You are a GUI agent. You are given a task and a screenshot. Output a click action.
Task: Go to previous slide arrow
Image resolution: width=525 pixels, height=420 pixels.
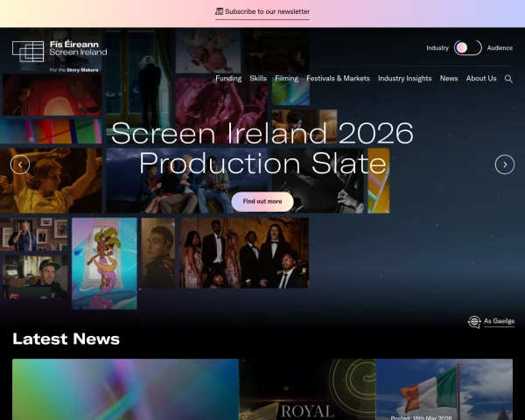click(20, 164)
